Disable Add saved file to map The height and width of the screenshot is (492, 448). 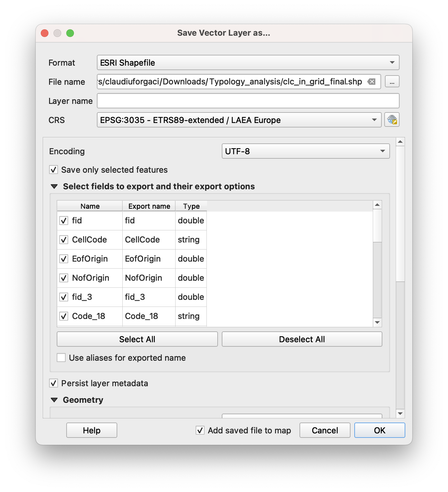coord(200,431)
